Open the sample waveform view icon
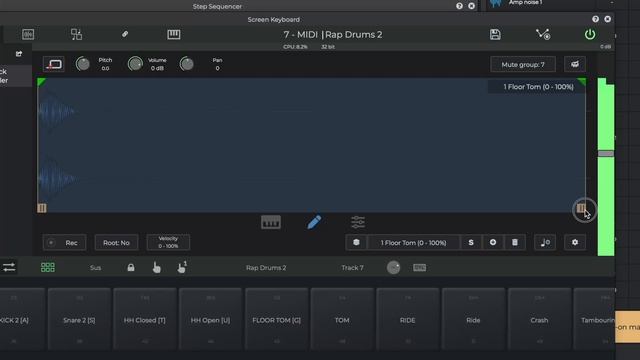The height and width of the screenshot is (360, 640). [x=28, y=34]
